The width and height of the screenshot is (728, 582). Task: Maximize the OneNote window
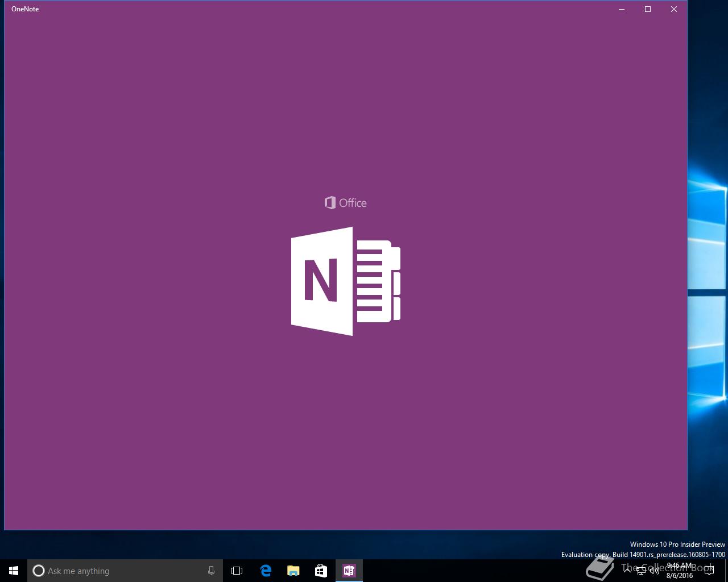(x=648, y=9)
